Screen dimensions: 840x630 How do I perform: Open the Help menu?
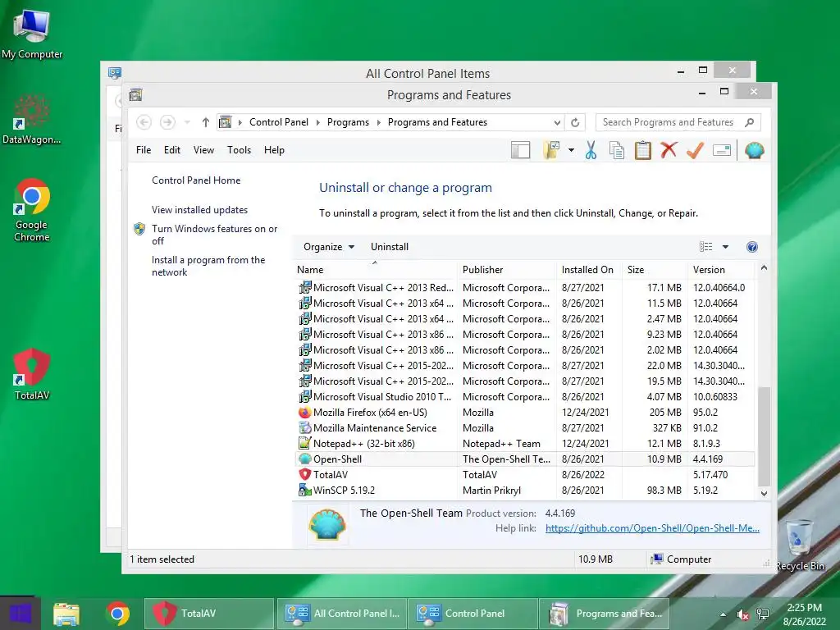click(x=274, y=150)
